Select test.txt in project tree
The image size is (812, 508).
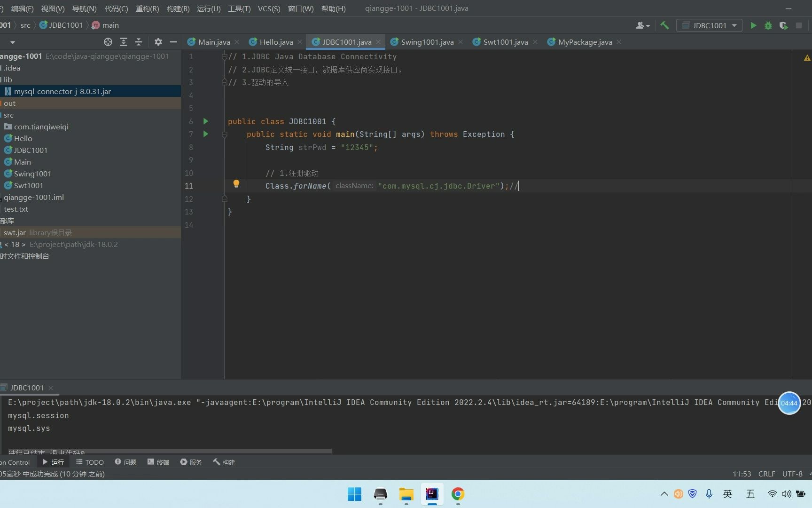[x=16, y=209]
